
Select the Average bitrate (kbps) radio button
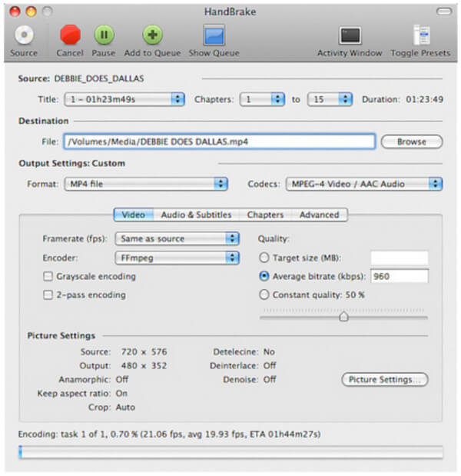point(264,276)
